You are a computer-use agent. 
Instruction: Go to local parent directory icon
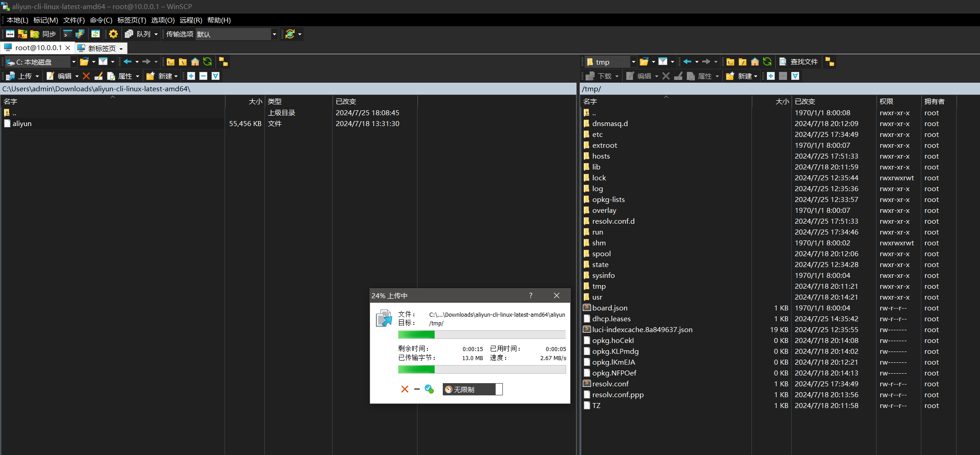point(170,62)
